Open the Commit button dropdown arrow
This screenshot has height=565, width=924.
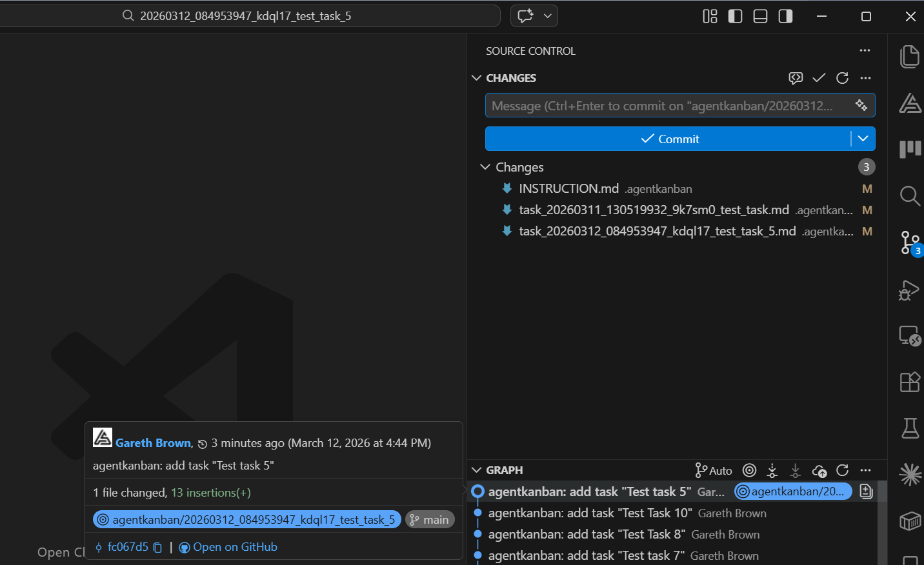pos(863,139)
